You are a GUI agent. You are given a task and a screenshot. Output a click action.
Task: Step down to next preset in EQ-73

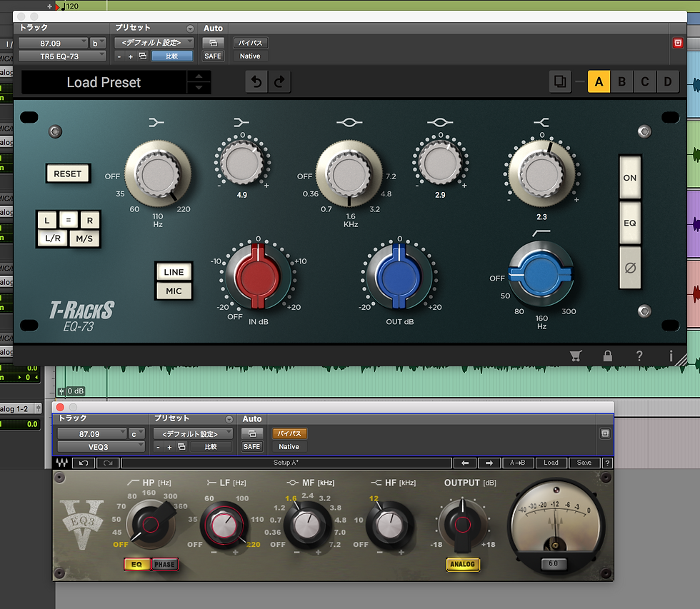tap(199, 87)
